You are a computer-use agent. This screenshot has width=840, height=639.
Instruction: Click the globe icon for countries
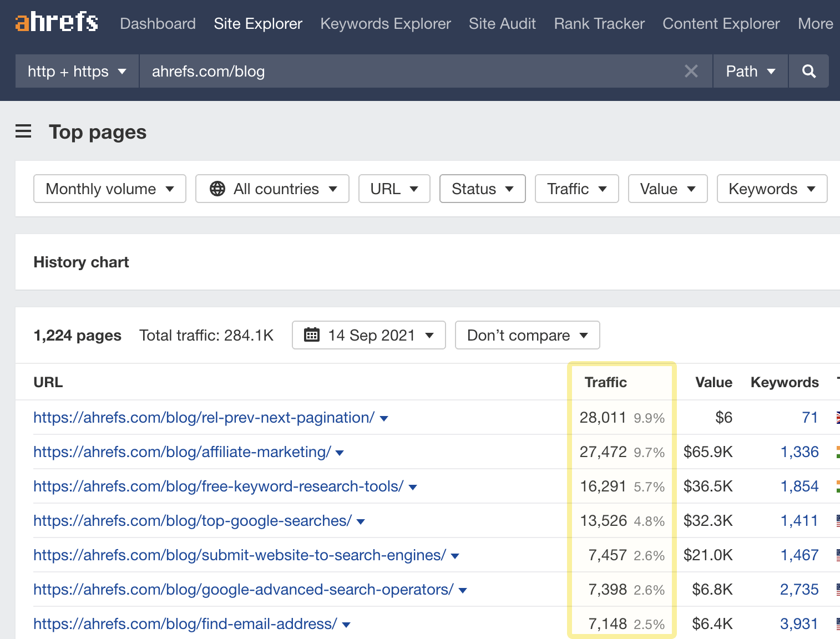[217, 189]
